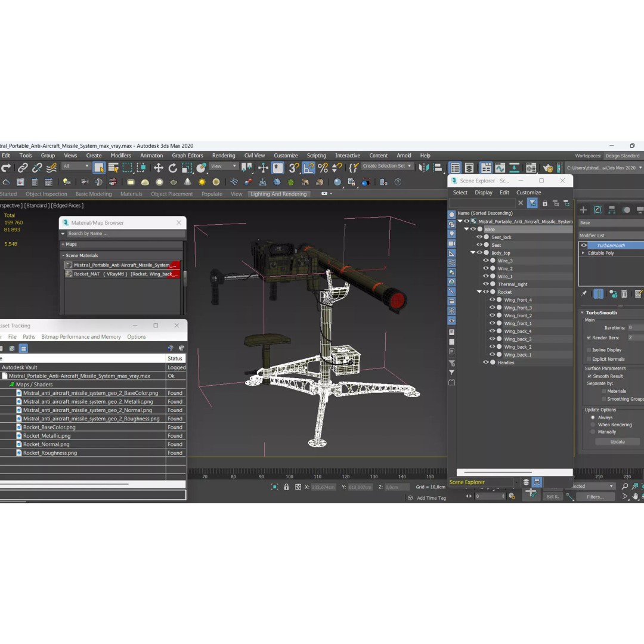Click the sun light icon in ribbon
Image resolution: width=644 pixels, height=644 pixels.
(202, 182)
